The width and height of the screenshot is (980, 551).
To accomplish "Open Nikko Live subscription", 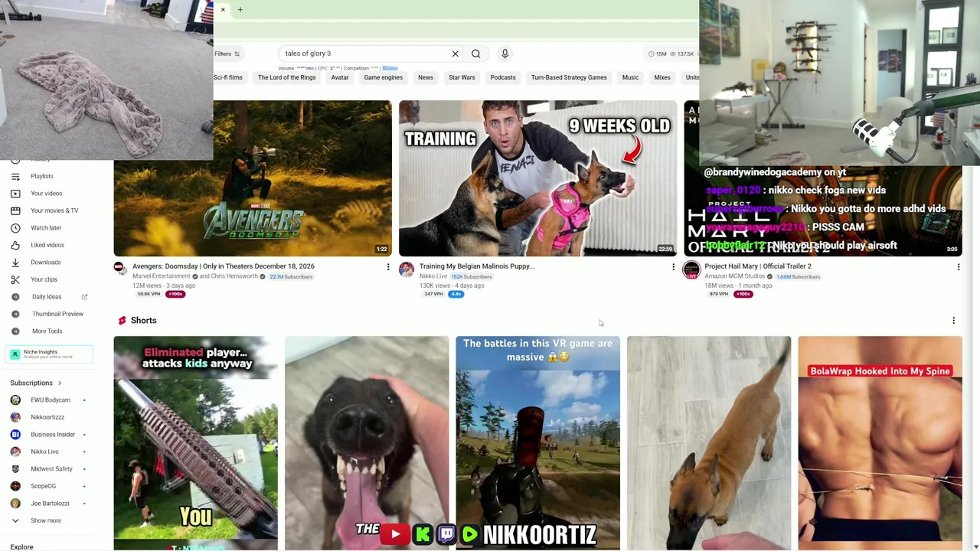I will click(x=44, y=452).
